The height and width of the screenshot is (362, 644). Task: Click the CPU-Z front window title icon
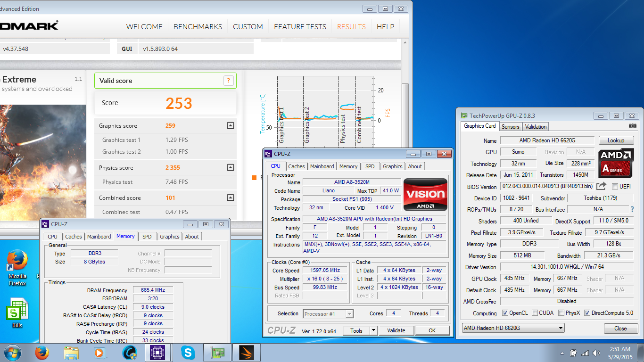[x=268, y=154]
